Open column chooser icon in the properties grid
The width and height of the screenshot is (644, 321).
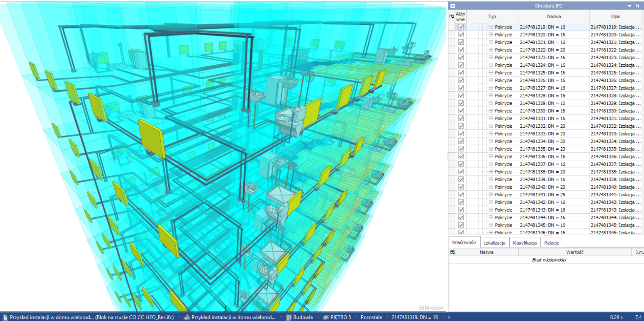coord(452,252)
